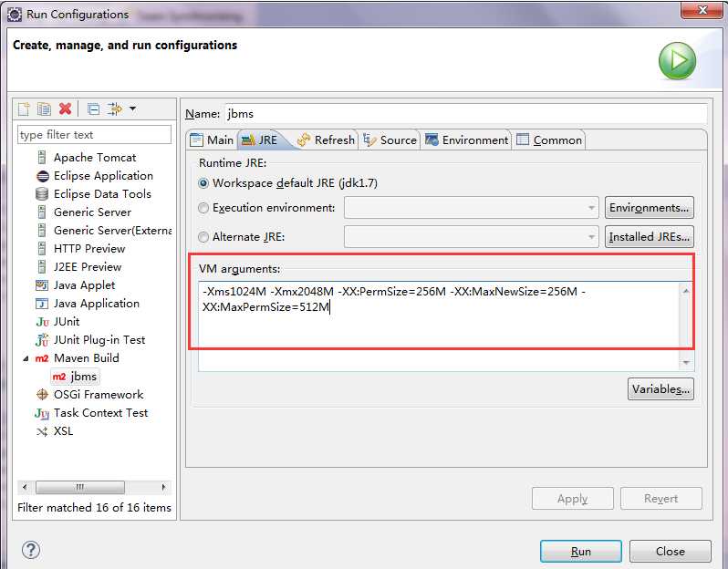
Task: Choose the Execution environment radio option
Action: [x=204, y=208]
